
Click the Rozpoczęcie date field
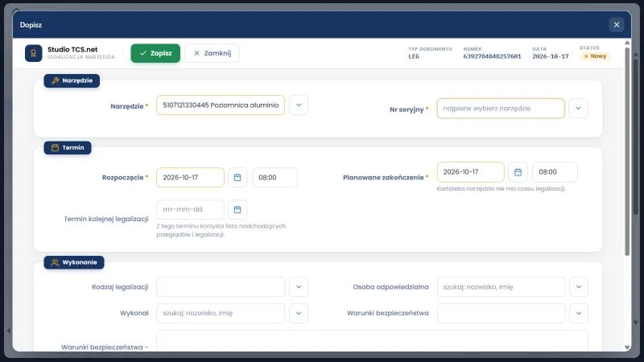tap(190, 177)
